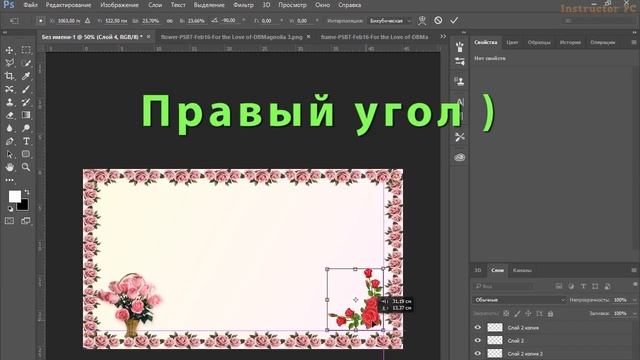
Task: Cancel the transform with circle-slash icon
Action: tap(438, 20)
